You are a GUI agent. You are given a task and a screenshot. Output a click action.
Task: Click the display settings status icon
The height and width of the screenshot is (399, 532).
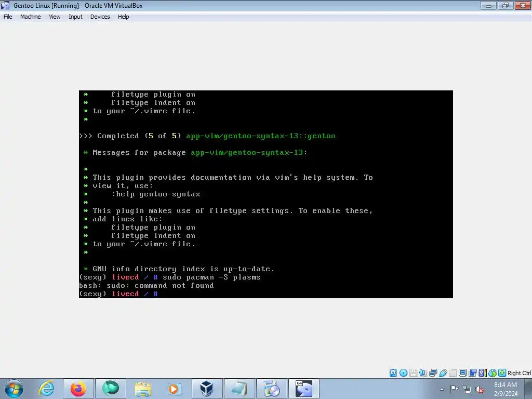tap(462, 373)
